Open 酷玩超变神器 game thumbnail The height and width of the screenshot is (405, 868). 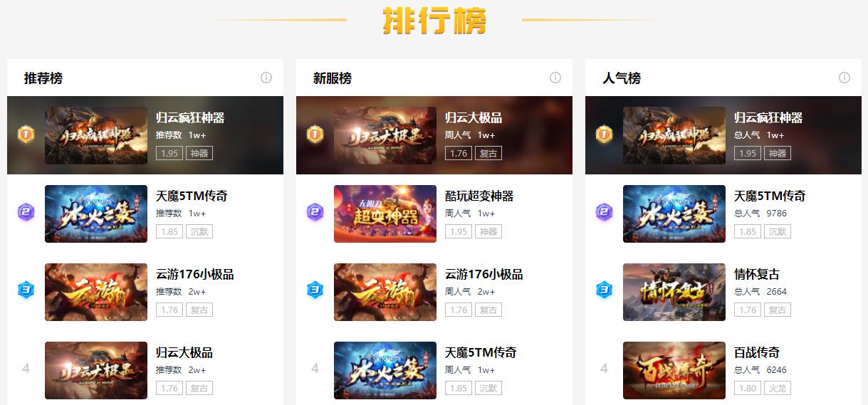tap(385, 214)
